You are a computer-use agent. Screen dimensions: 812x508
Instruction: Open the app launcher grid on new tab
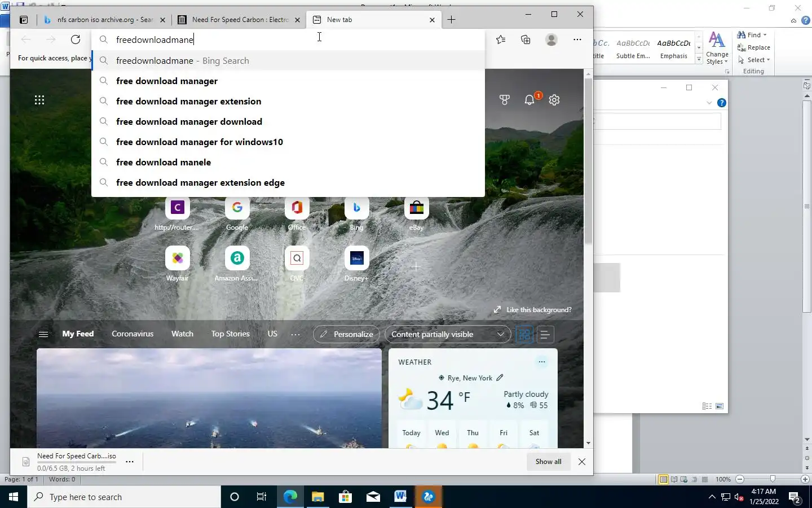[x=39, y=100]
